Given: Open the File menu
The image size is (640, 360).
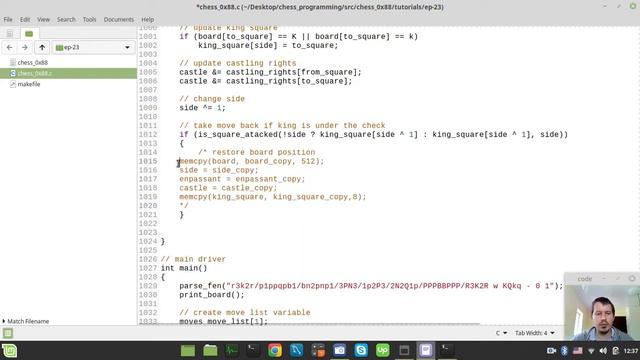Looking at the screenshot, I should coord(8,19).
